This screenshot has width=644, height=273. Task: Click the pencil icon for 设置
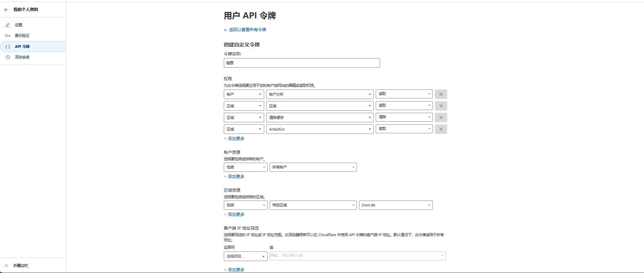pyautogui.click(x=8, y=25)
